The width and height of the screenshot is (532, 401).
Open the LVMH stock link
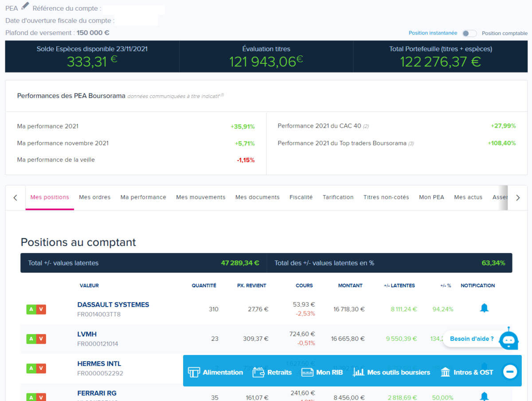(87, 334)
